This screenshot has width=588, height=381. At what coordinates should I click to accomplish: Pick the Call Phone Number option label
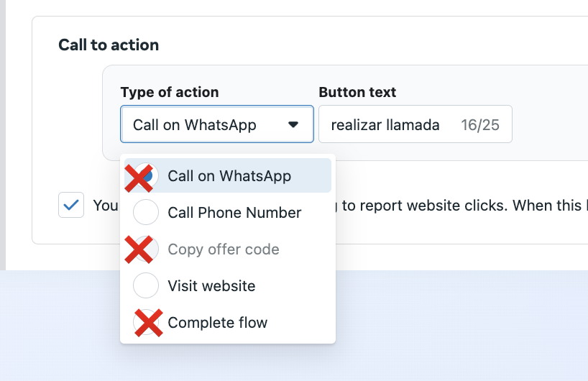(x=234, y=213)
